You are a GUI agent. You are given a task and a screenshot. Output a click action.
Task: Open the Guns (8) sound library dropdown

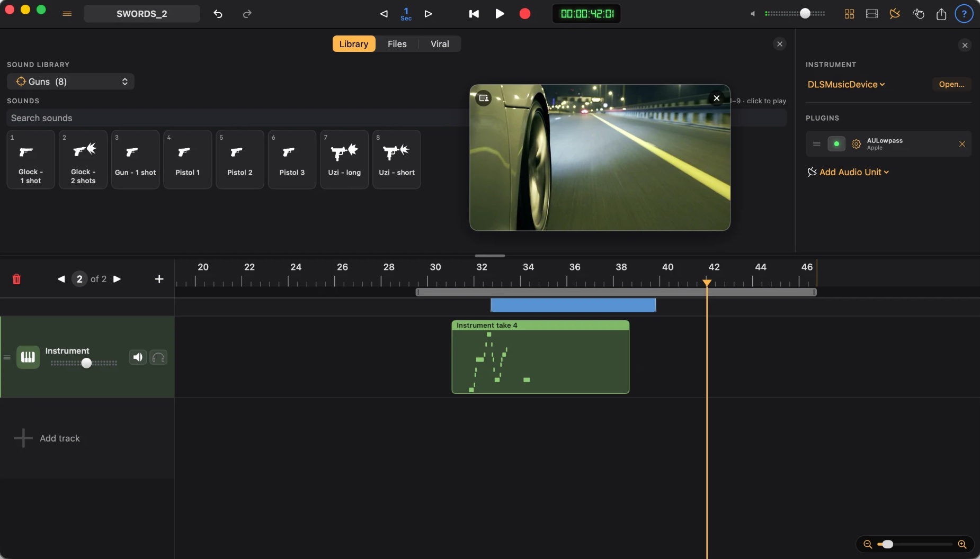click(x=70, y=82)
